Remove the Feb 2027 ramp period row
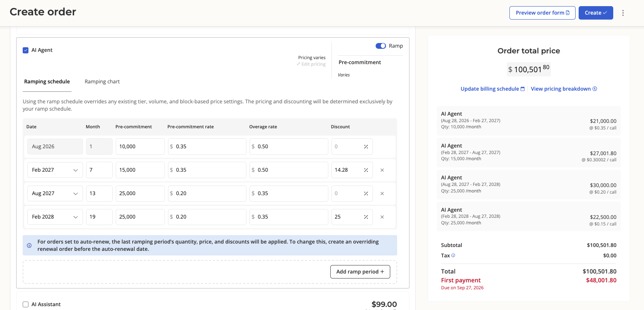The image size is (644, 310). 382,170
